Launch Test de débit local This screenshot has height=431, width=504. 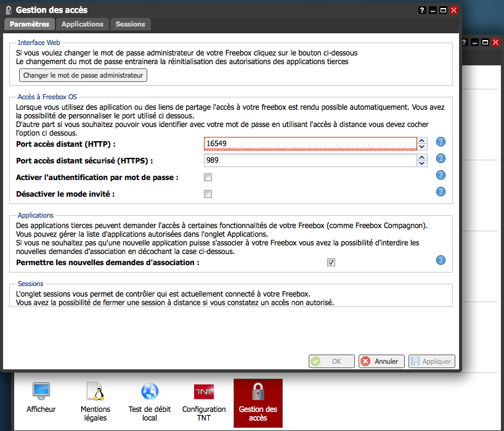click(x=150, y=392)
